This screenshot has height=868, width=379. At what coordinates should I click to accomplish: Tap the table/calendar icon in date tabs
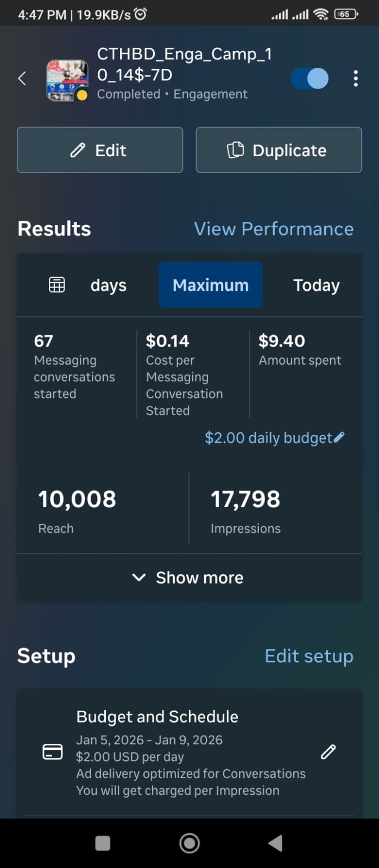point(57,285)
